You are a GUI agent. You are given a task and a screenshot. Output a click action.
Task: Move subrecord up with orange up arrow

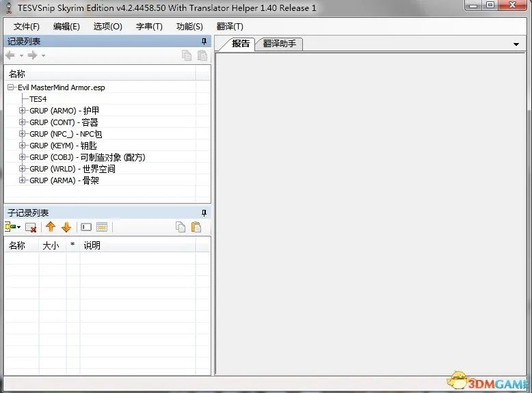coord(51,228)
